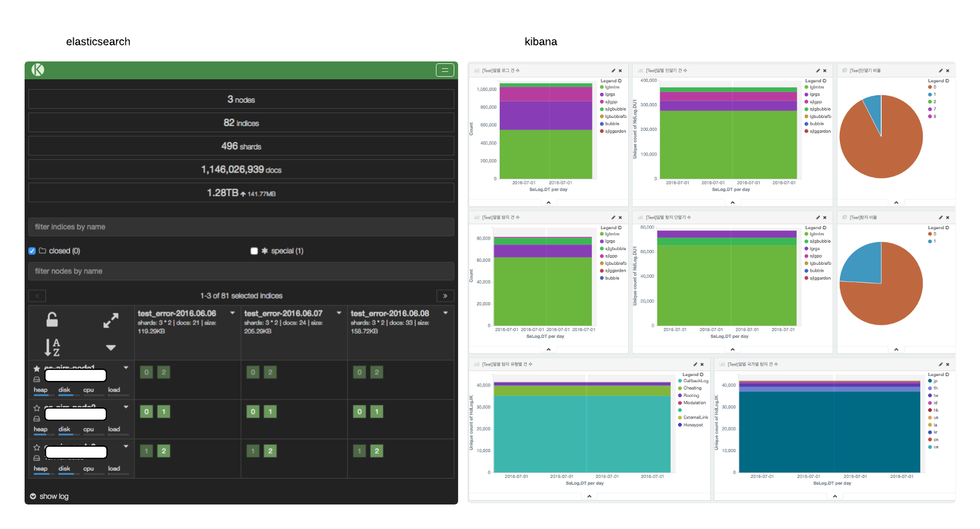This screenshot has width=980, height=529.
Task: Click the Honeypot legend entry
Action: pyautogui.click(x=690, y=425)
